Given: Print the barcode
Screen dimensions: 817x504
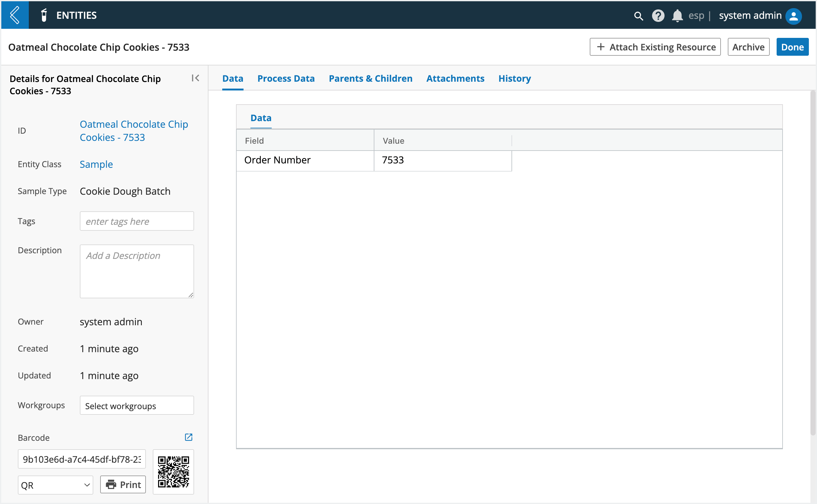Looking at the screenshot, I should coord(123,484).
